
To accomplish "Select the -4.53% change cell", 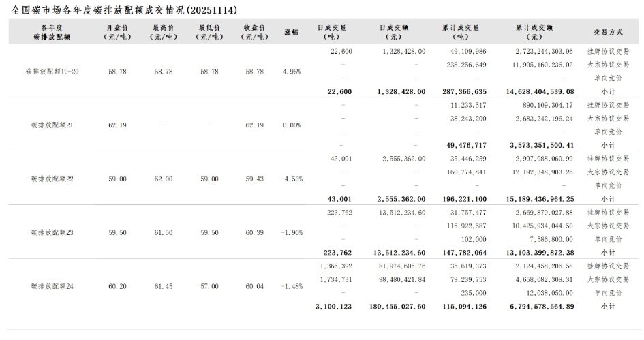I will click(291, 179).
